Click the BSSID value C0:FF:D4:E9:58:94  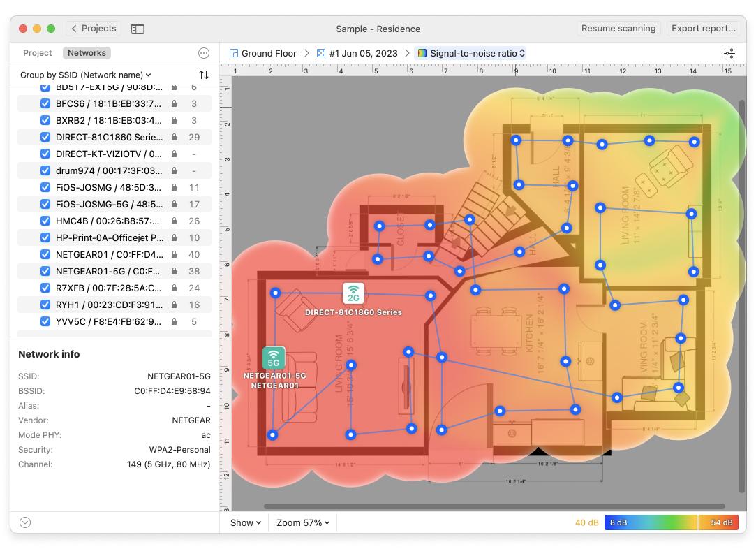pyautogui.click(x=172, y=390)
